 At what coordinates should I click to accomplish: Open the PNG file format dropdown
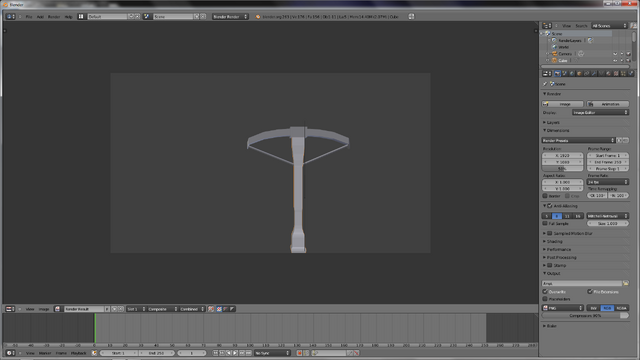pos(562,308)
